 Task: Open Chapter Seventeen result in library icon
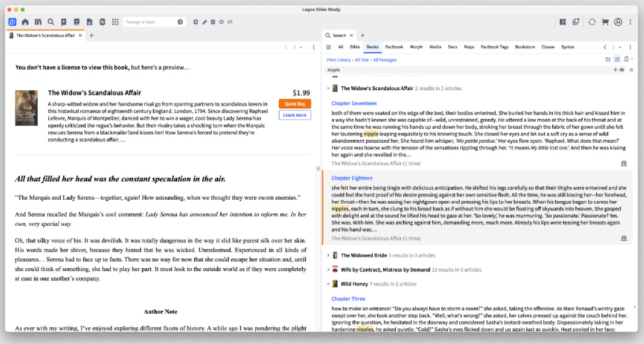624,164
